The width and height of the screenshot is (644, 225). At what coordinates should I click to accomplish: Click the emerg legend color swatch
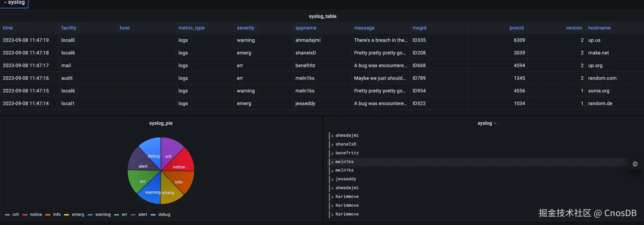(67, 215)
